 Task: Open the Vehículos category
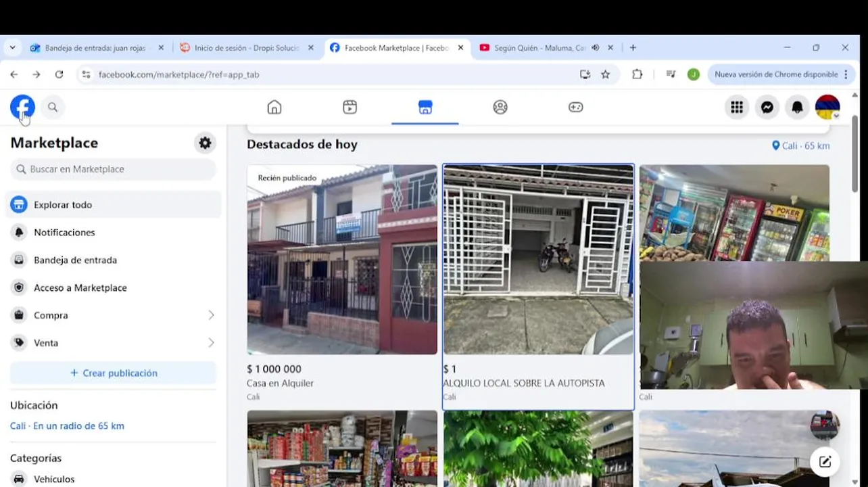(113, 478)
